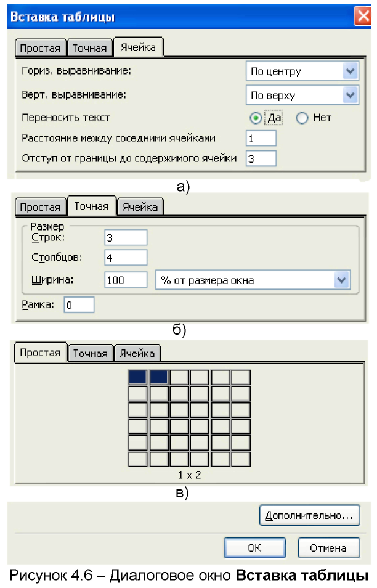Open the Простая tab in the middle panel

(41, 207)
